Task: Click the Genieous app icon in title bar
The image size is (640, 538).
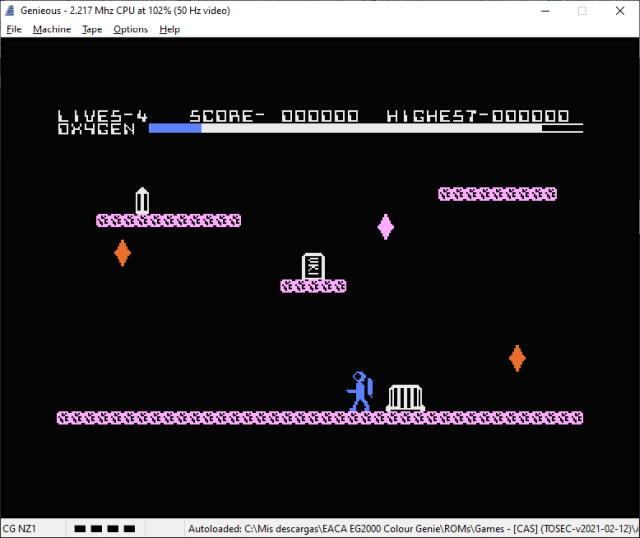Action: [10, 11]
